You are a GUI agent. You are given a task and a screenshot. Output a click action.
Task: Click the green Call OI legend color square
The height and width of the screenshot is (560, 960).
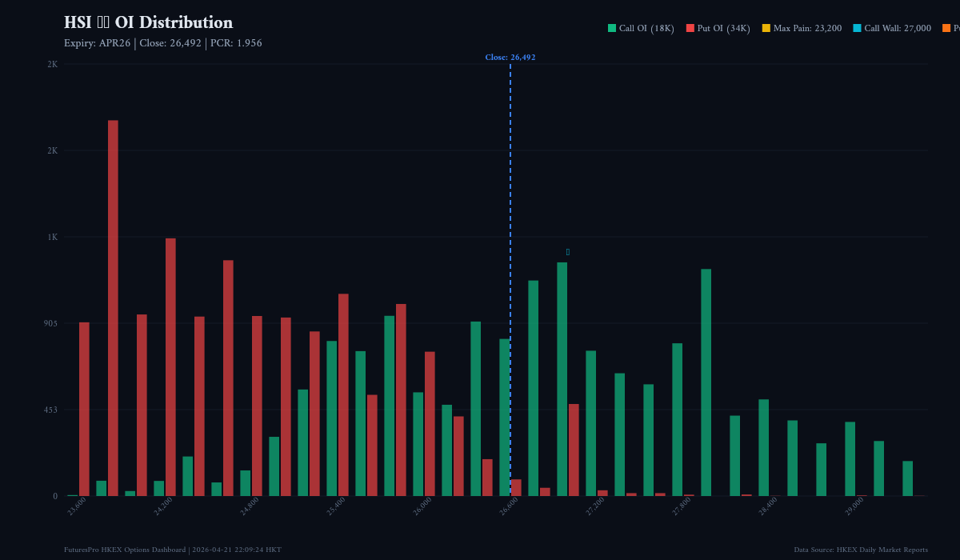pos(611,28)
